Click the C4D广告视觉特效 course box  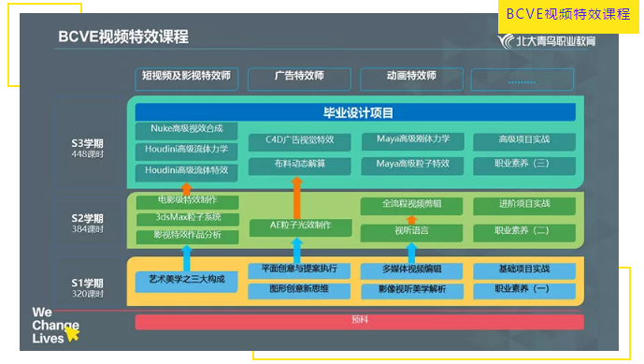pyautogui.click(x=299, y=141)
